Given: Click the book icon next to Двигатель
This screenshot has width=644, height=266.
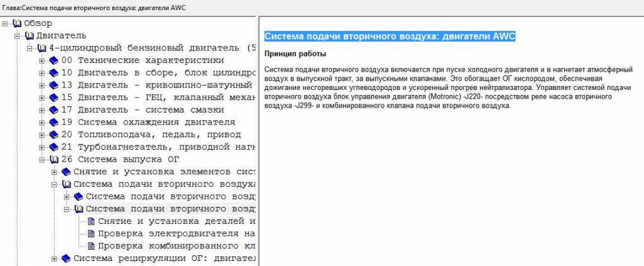Looking at the screenshot, I should click(x=30, y=36).
